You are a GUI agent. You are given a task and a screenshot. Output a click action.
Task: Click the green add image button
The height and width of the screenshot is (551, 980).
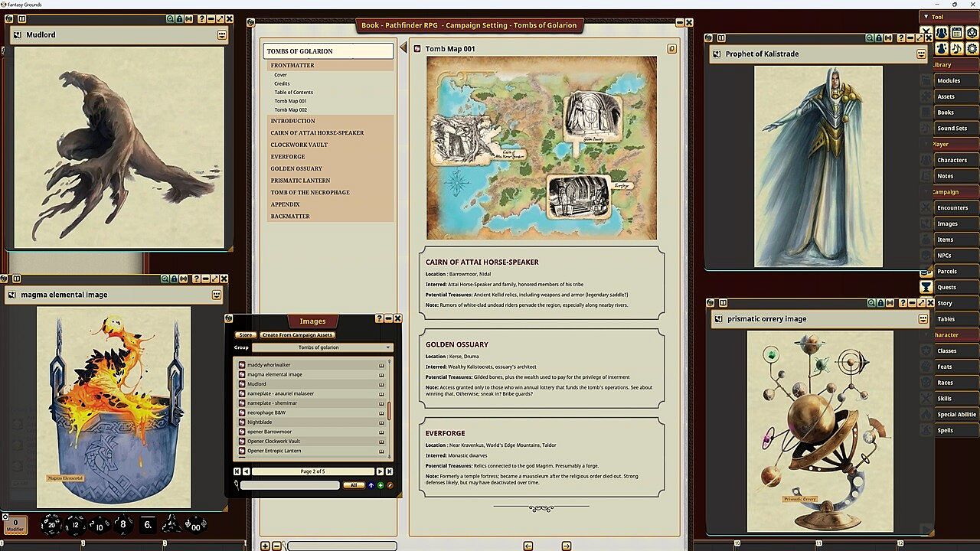pyautogui.click(x=381, y=485)
